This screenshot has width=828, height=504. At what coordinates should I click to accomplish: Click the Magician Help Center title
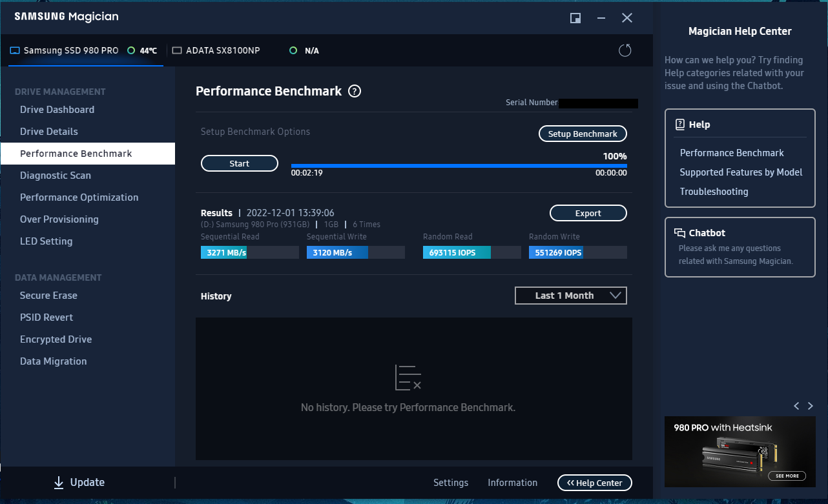(x=740, y=31)
